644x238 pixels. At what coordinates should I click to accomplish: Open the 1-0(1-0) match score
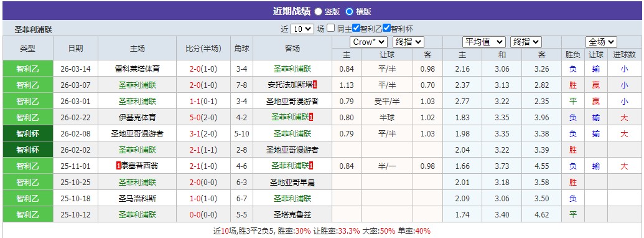coord(203,199)
